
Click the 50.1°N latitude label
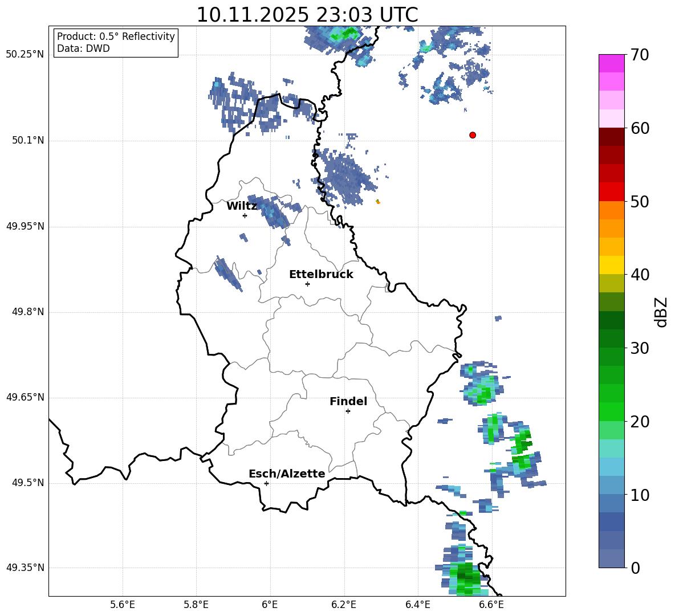pos(28,140)
